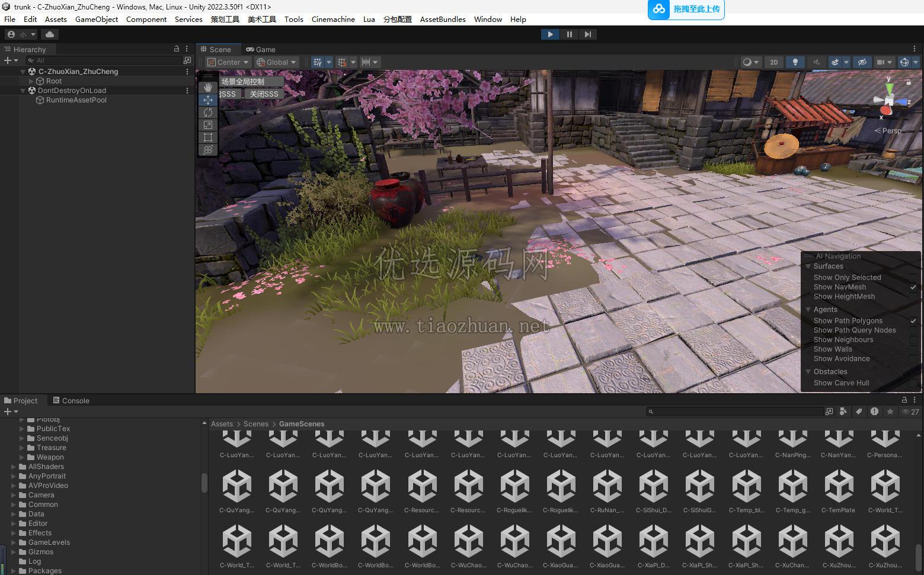Select the C-TemPlate scene asset
Screen dimensions: 924x575
[x=838, y=492]
